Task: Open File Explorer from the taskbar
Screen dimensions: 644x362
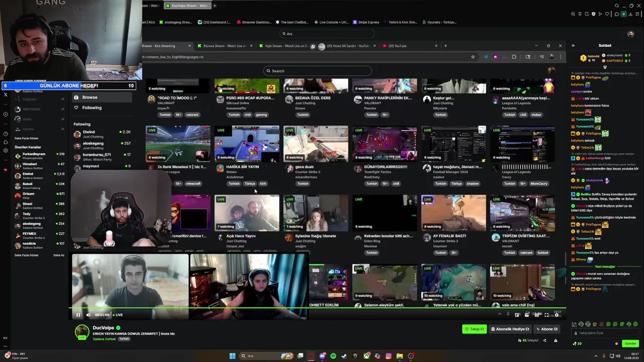Action: click(399, 356)
